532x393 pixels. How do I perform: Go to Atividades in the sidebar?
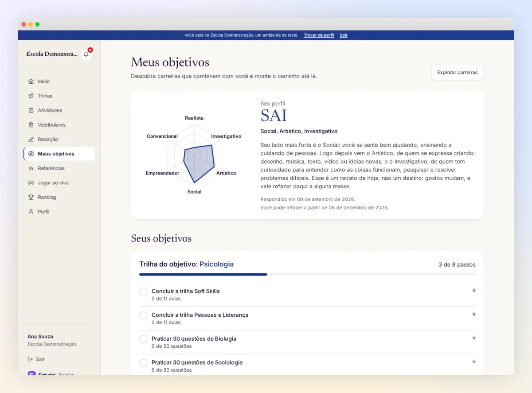(59, 110)
